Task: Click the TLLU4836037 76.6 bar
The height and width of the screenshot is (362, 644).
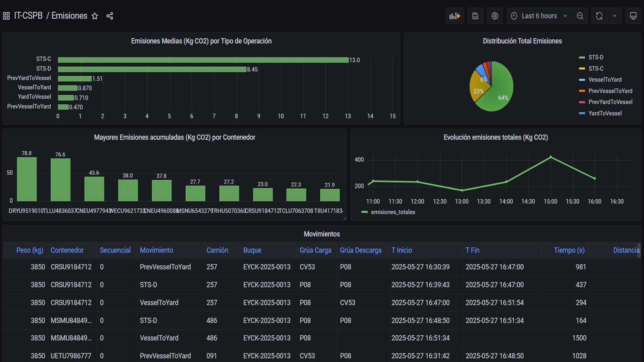Action: (60, 180)
